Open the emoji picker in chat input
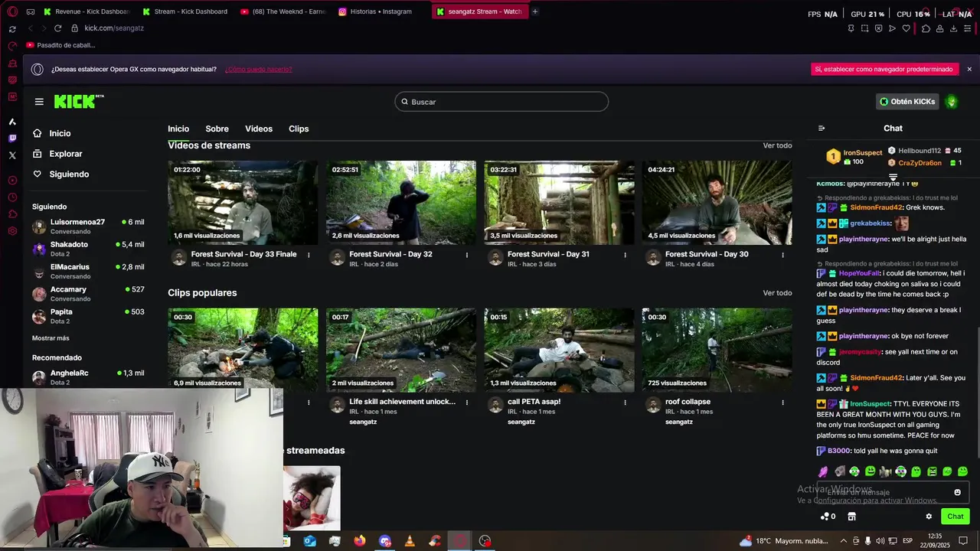 click(x=957, y=492)
